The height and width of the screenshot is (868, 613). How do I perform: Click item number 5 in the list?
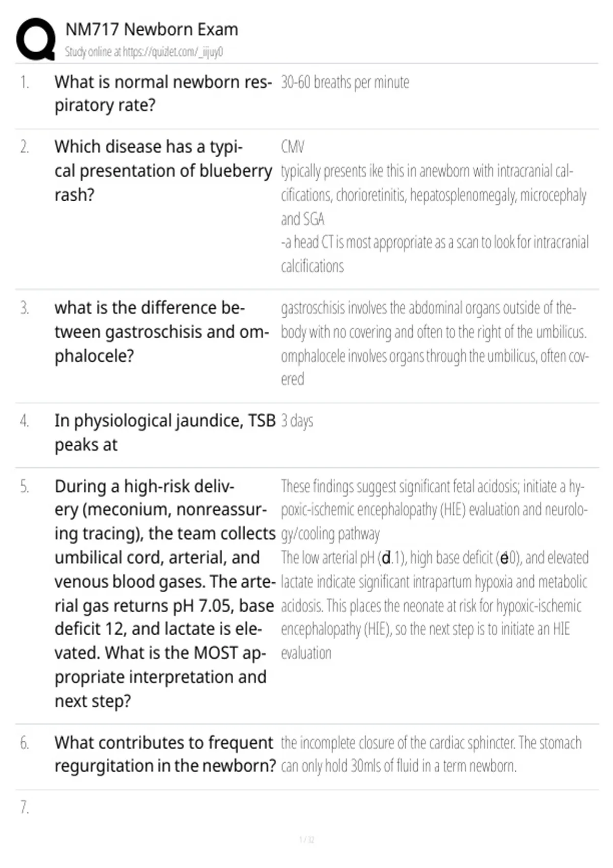click(x=25, y=487)
